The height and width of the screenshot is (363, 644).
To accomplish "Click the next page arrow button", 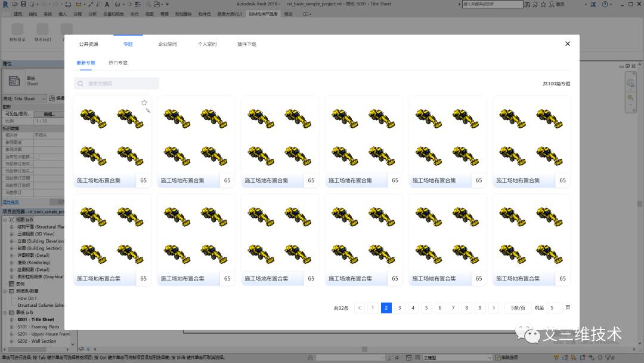I will point(493,308).
